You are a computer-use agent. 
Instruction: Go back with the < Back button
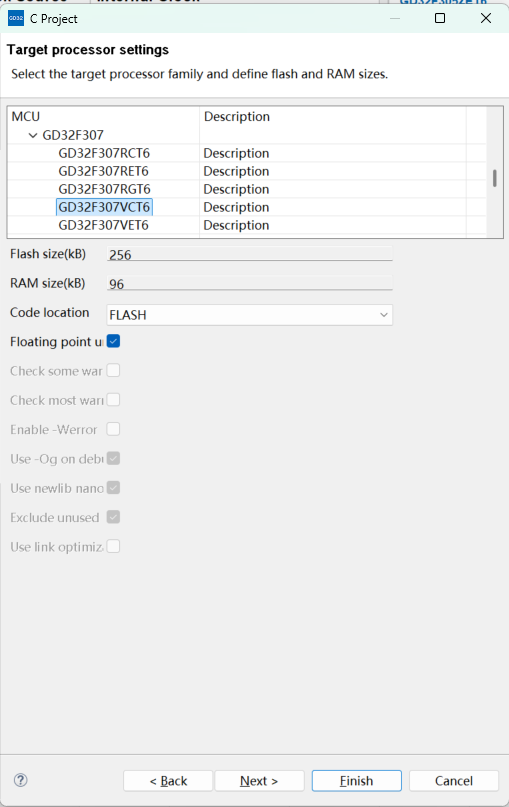tap(168, 781)
